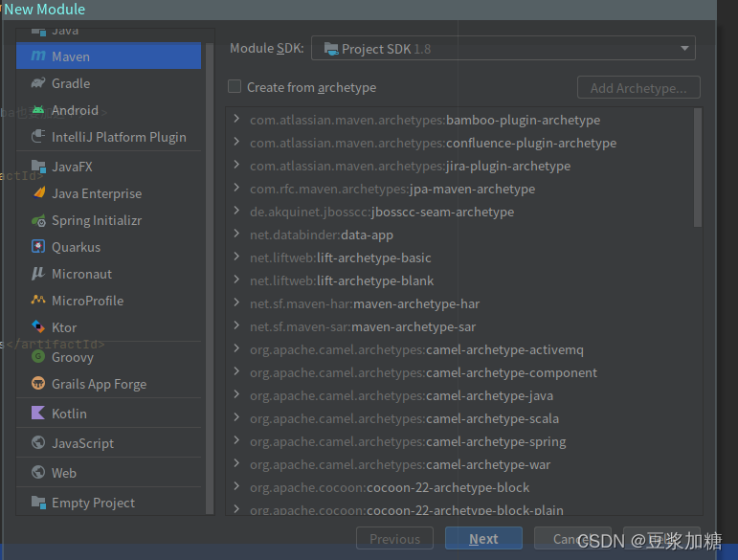738x560 pixels.
Task: Click the Grails App Forge icon
Action: click(38, 383)
